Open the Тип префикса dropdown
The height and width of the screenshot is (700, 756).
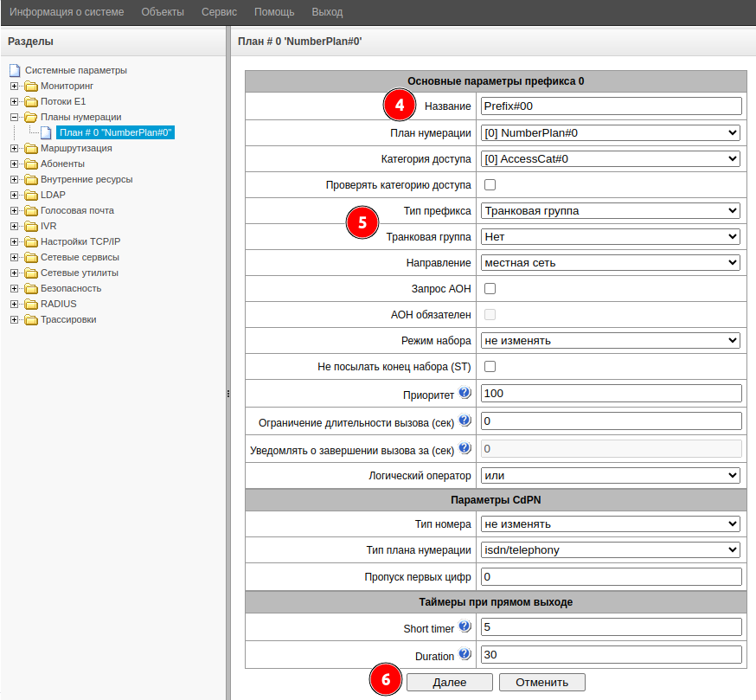click(611, 210)
